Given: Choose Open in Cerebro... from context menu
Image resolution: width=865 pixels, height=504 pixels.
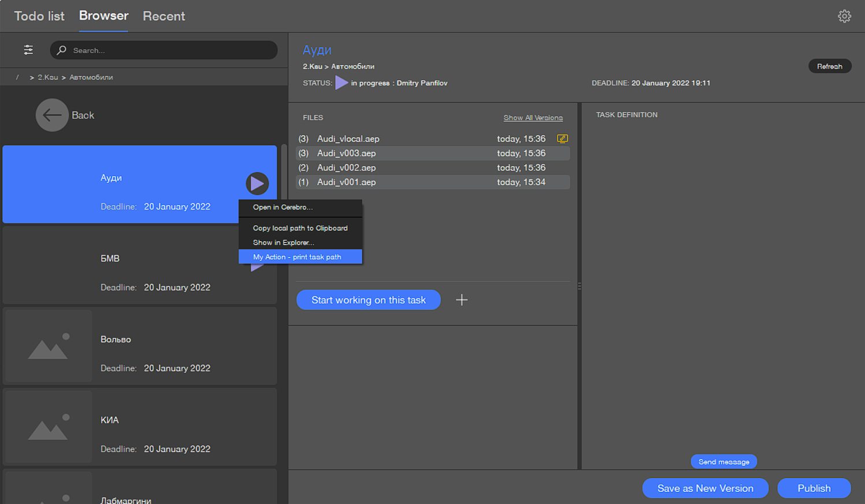Looking at the screenshot, I should pyautogui.click(x=300, y=207).
